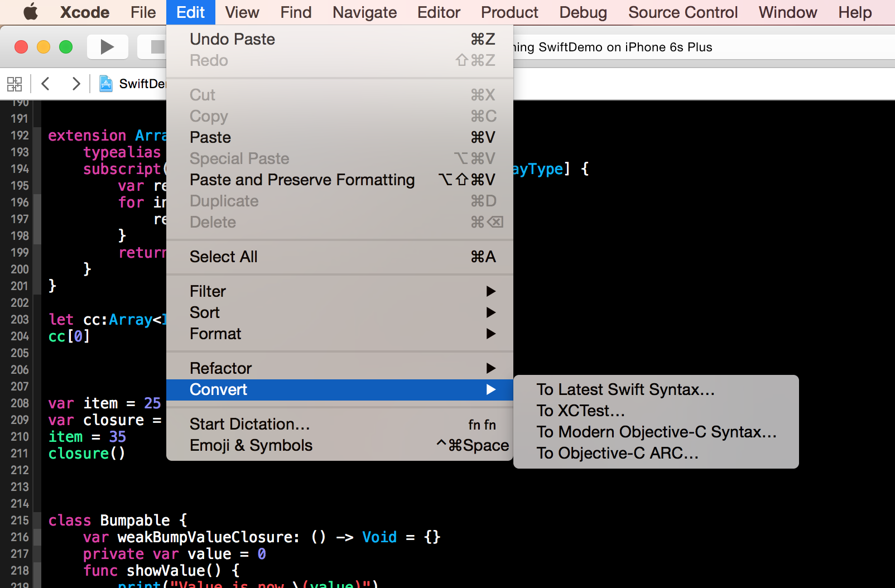The image size is (895, 588).
Task: Open the Help menu
Action: 855,12
